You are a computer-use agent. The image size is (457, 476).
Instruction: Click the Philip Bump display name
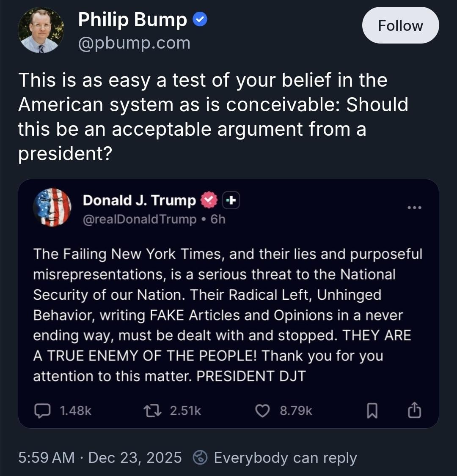pyautogui.click(x=132, y=20)
